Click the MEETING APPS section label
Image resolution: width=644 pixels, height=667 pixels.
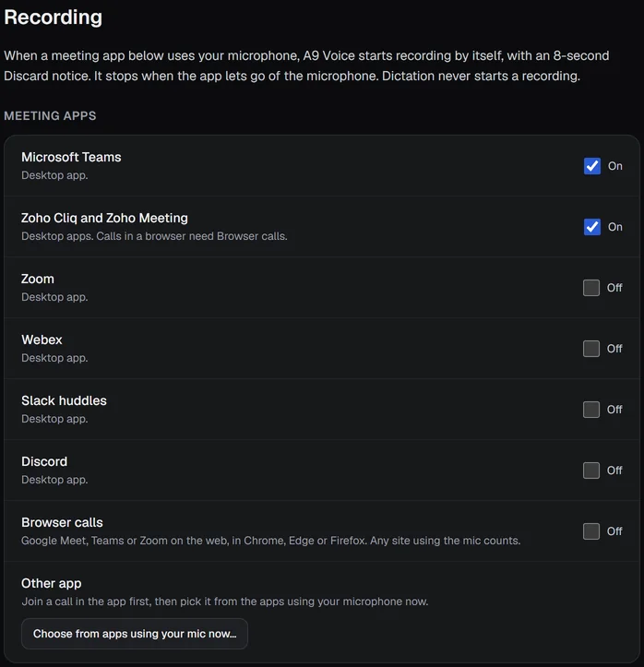[x=50, y=115]
